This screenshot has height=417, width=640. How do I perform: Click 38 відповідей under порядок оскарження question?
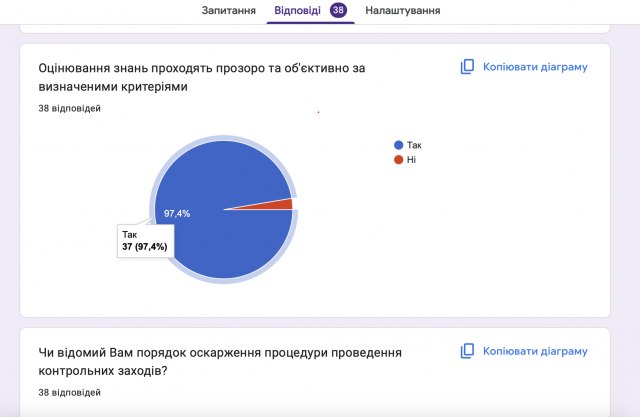coord(69,393)
